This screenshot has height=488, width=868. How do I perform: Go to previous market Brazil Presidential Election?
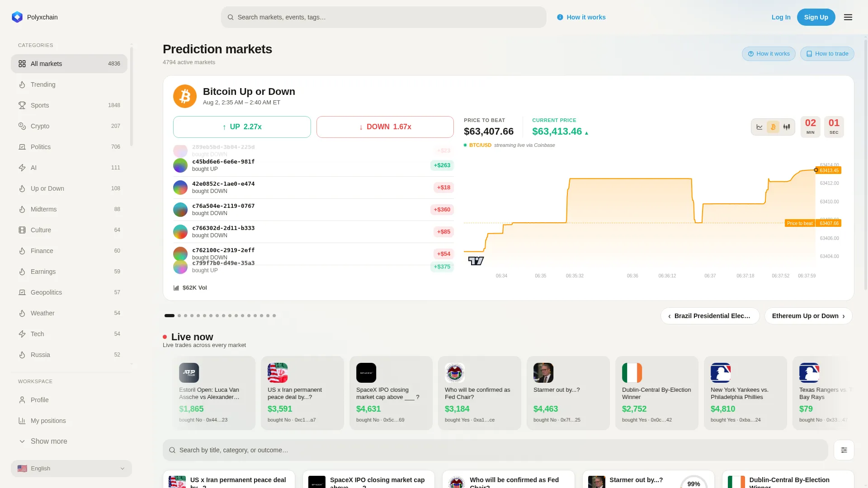(710, 316)
